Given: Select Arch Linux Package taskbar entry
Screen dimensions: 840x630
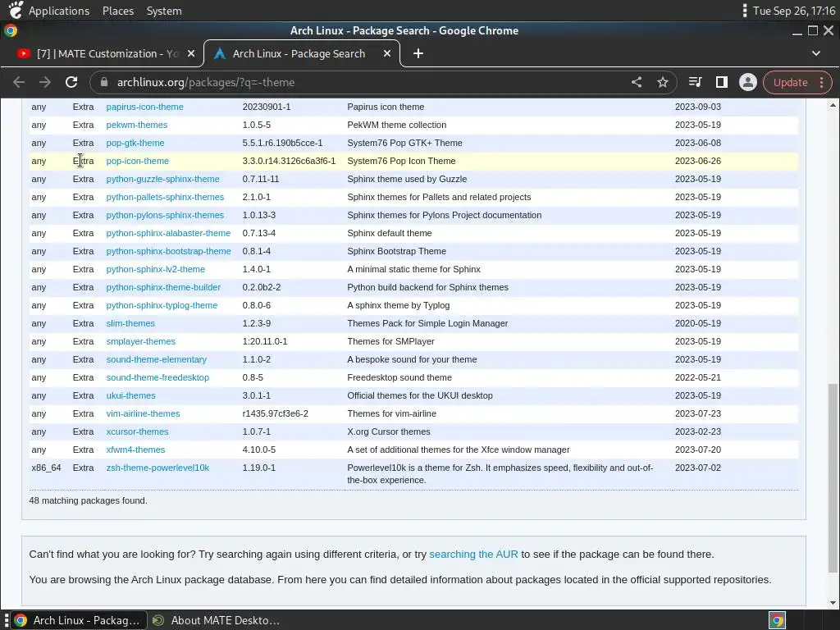Looking at the screenshot, I should tap(79, 620).
